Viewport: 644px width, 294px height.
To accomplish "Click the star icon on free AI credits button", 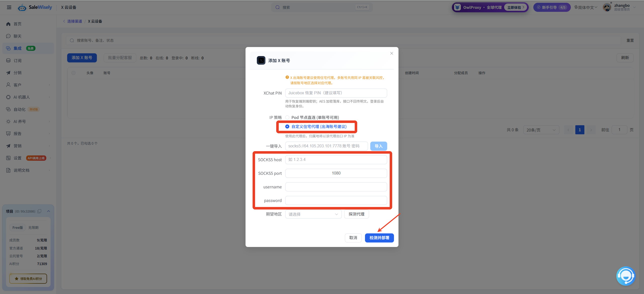I will [x=17, y=279].
